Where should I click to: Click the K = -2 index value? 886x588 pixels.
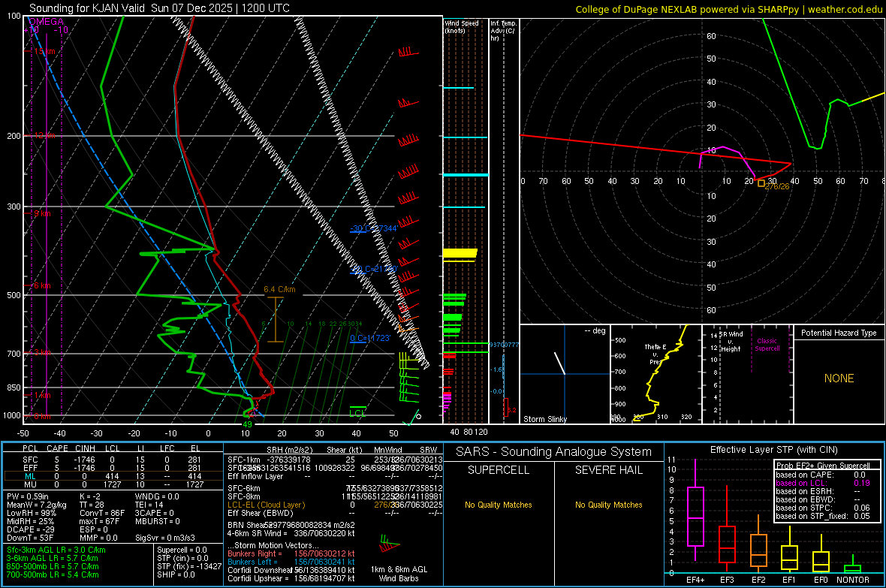click(x=90, y=496)
